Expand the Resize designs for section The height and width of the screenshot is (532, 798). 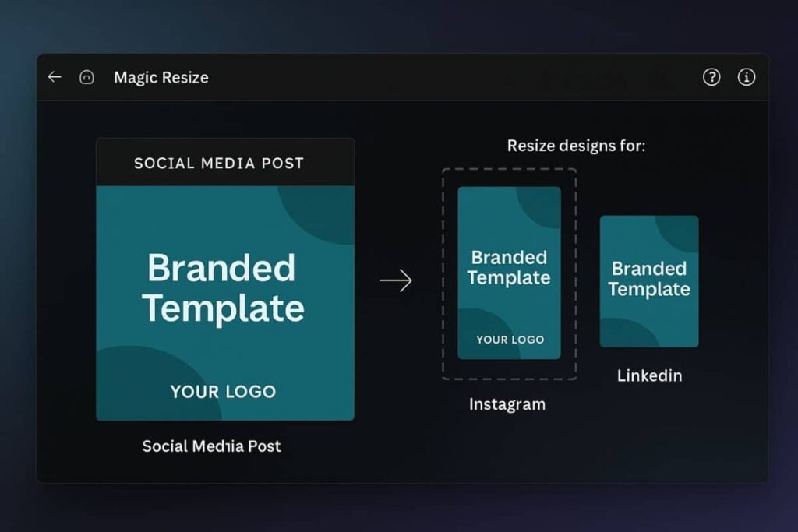(x=576, y=146)
